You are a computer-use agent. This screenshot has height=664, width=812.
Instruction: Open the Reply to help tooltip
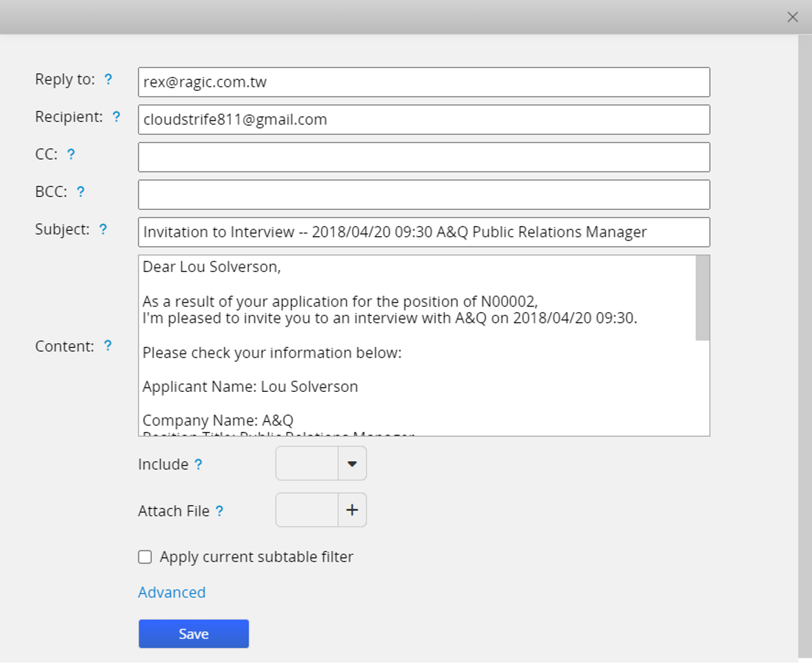109,79
